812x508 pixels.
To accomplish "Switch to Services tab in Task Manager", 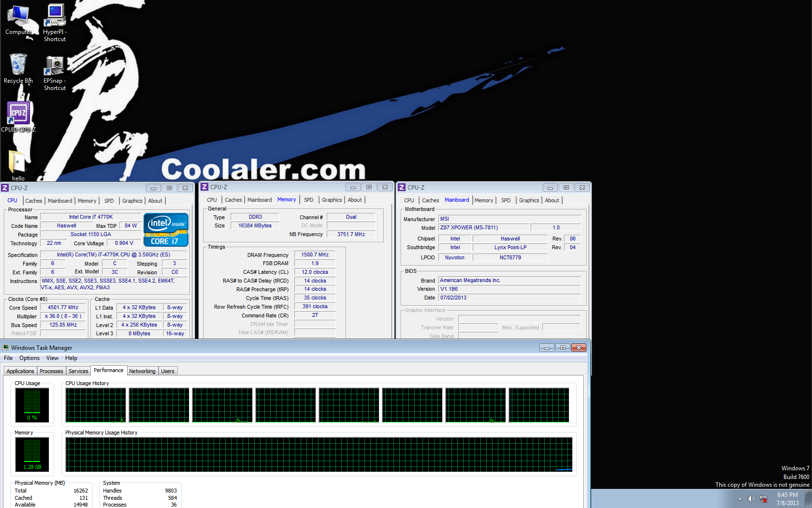I will [x=78, y=371].
